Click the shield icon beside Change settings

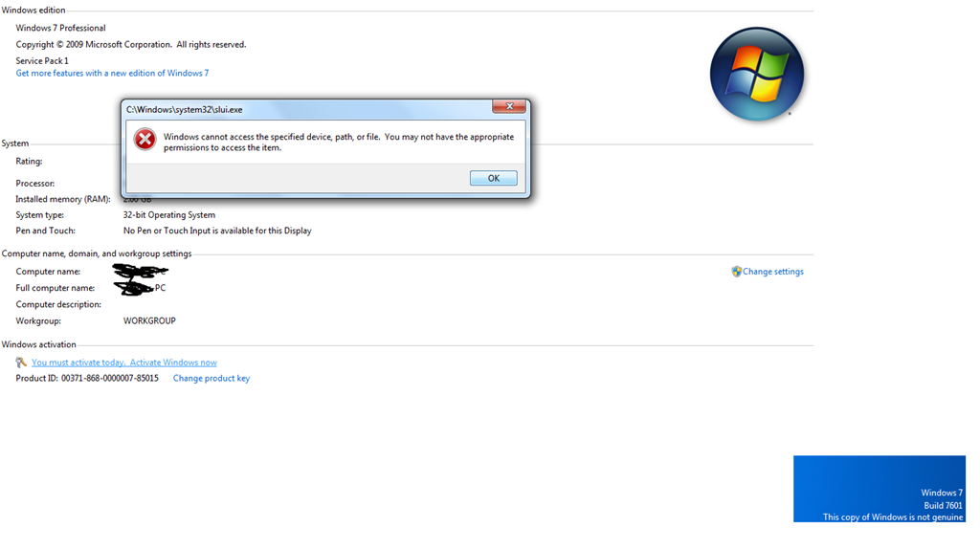736,272
